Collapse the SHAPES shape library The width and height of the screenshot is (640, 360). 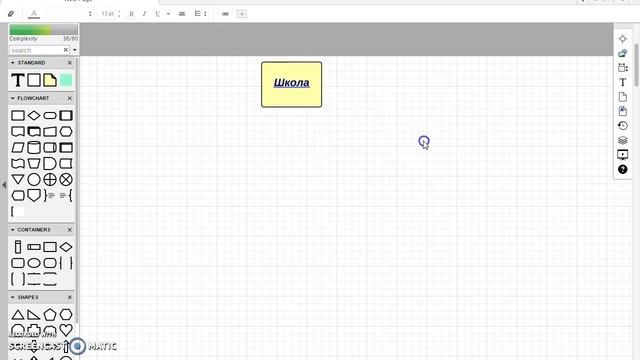13,297
